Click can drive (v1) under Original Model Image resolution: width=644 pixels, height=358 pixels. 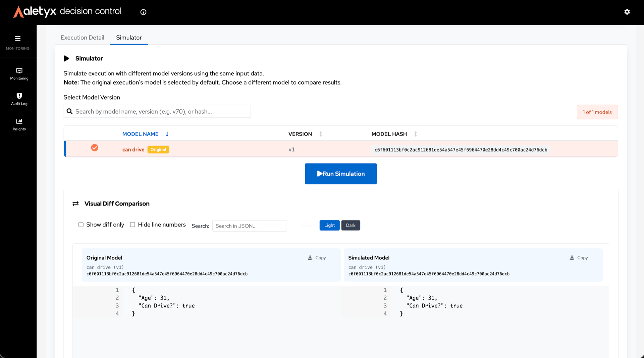105,267
